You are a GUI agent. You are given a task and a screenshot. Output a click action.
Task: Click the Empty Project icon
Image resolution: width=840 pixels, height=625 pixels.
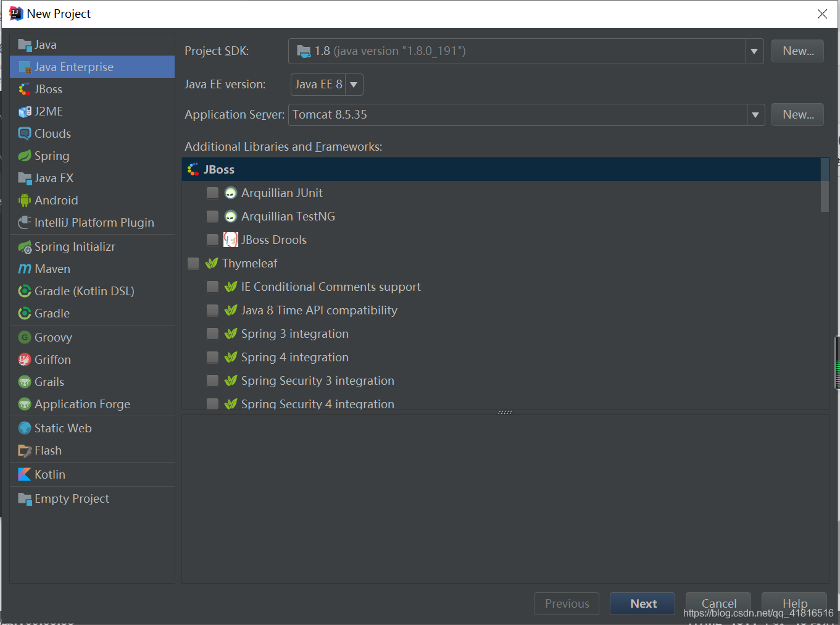coord(25,498)
